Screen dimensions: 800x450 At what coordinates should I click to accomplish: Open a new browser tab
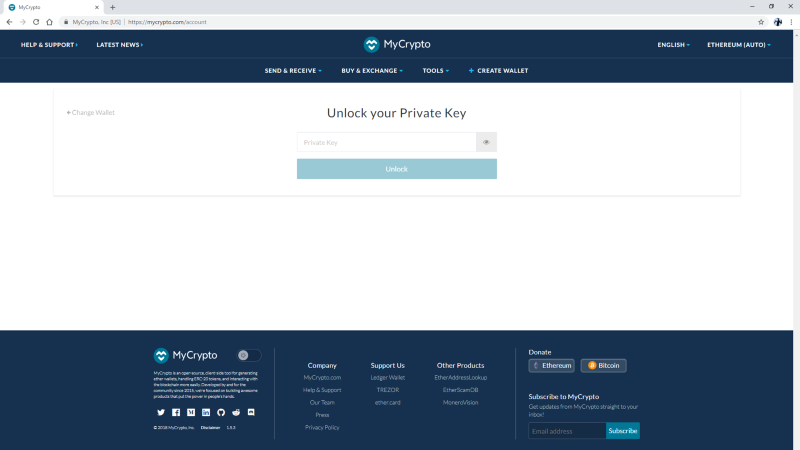tap(112, 7)
